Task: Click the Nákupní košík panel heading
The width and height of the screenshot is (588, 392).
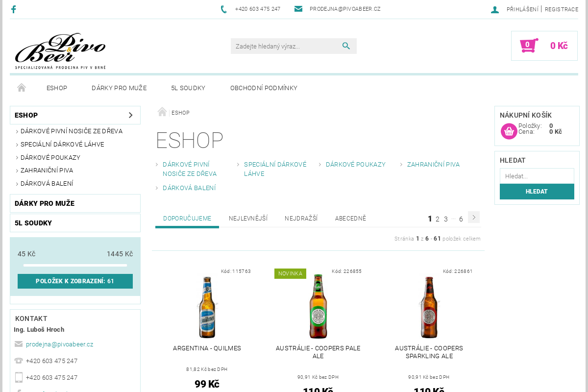Action: pyautogui.click(x=526, y=115)
